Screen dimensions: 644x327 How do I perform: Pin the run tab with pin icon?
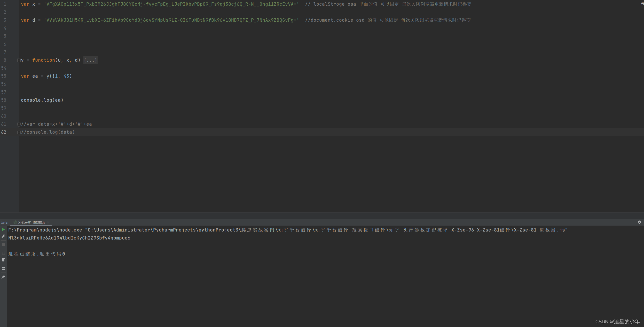click(x=3, y=277)
